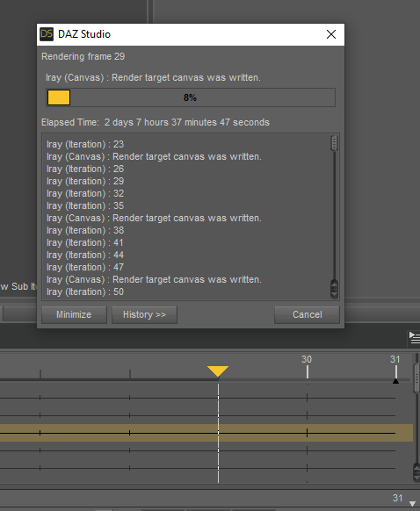Screen dimensions: 420x511
Task: Click 'Iray (Iteration) : 23' log line
Action: pos(85,144)
